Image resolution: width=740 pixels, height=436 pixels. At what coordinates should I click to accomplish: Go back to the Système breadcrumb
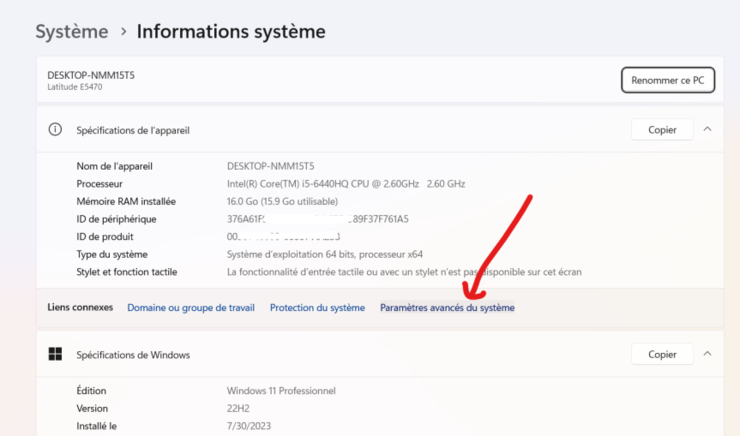[71, 32]
